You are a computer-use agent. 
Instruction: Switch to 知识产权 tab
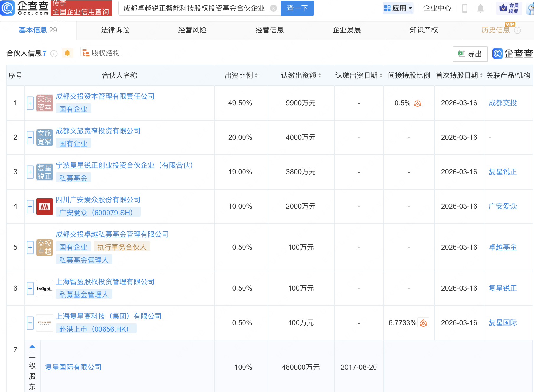coord(424,30)
